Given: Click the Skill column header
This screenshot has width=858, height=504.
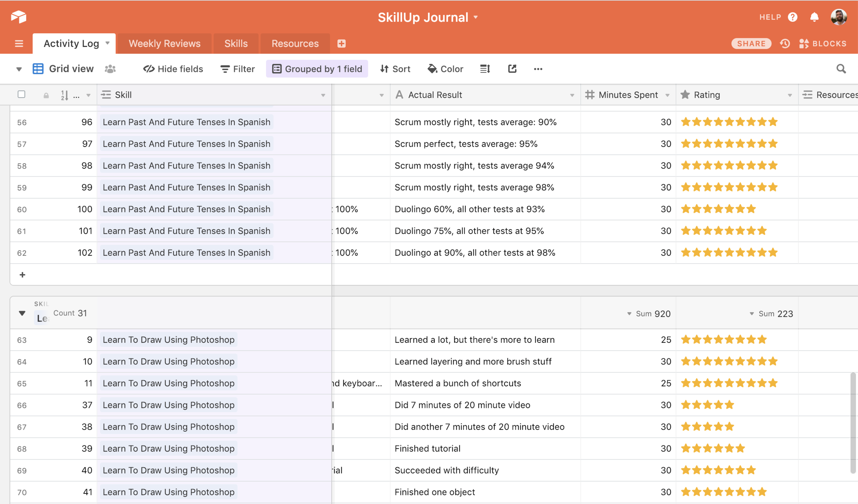Looking at the screenshot, I should tap(214, 95).
